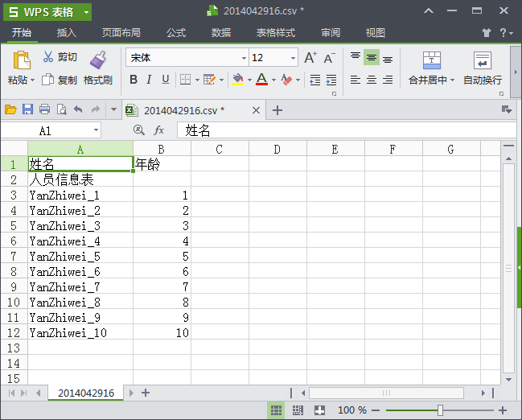Click the clear format eraser icon
Screen dimensions: 522x420
pyautogui.click(x=286, y=80)
